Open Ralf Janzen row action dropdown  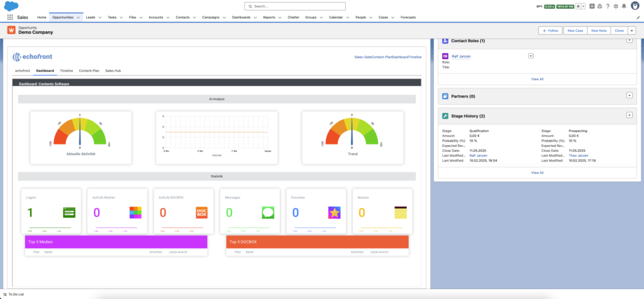[x=531, y=56]
